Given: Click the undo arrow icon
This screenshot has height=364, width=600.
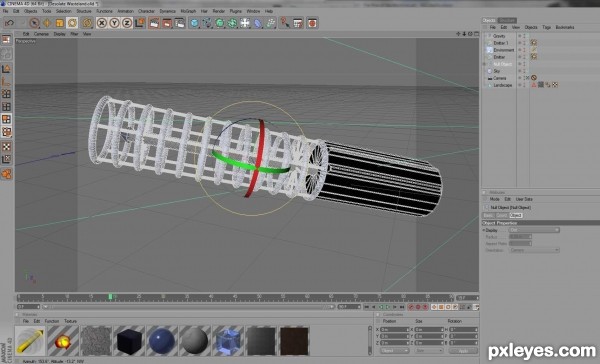Looking at the screenshot, I should [9, 23].
